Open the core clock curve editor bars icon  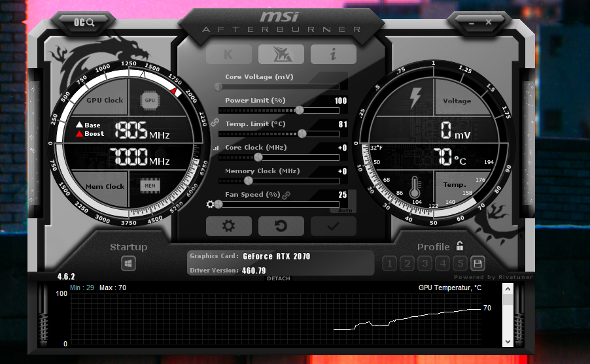(216, 148)
